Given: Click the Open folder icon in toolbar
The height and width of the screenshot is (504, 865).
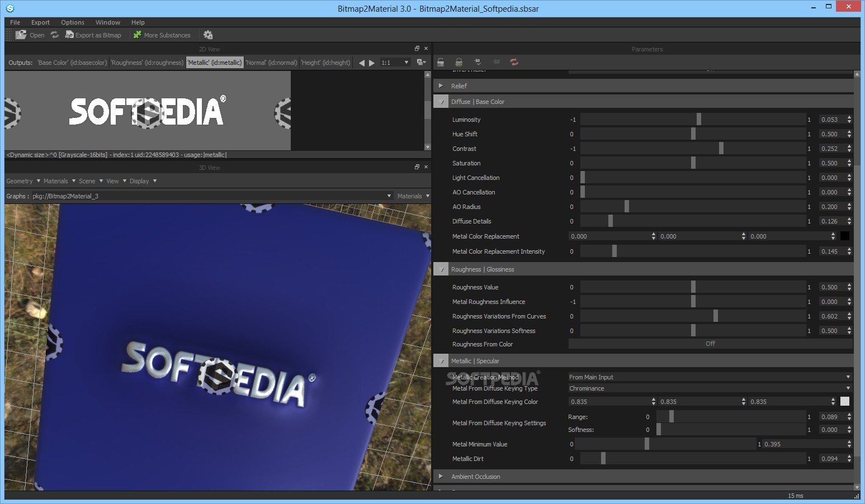Looking at the screenshot, I should pos(21,35).
